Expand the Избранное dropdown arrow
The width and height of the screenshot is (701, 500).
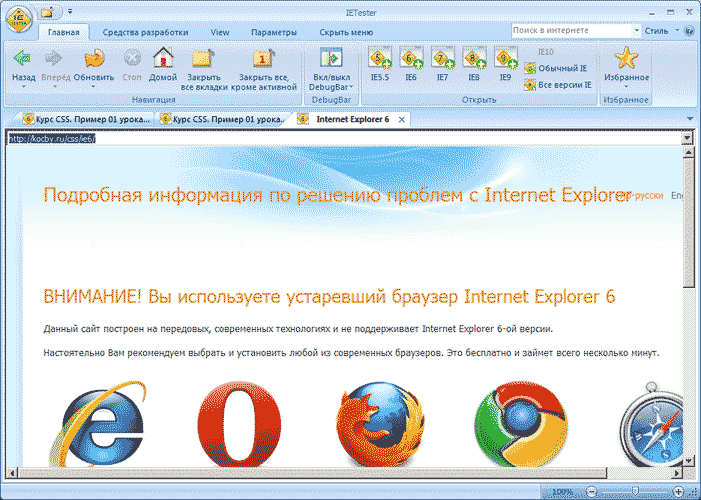626,86
